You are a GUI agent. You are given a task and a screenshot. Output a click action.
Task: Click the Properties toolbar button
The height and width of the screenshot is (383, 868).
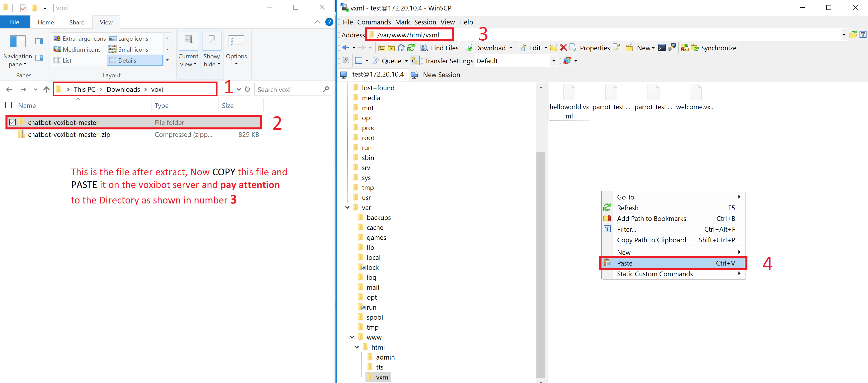coord(594,48)
